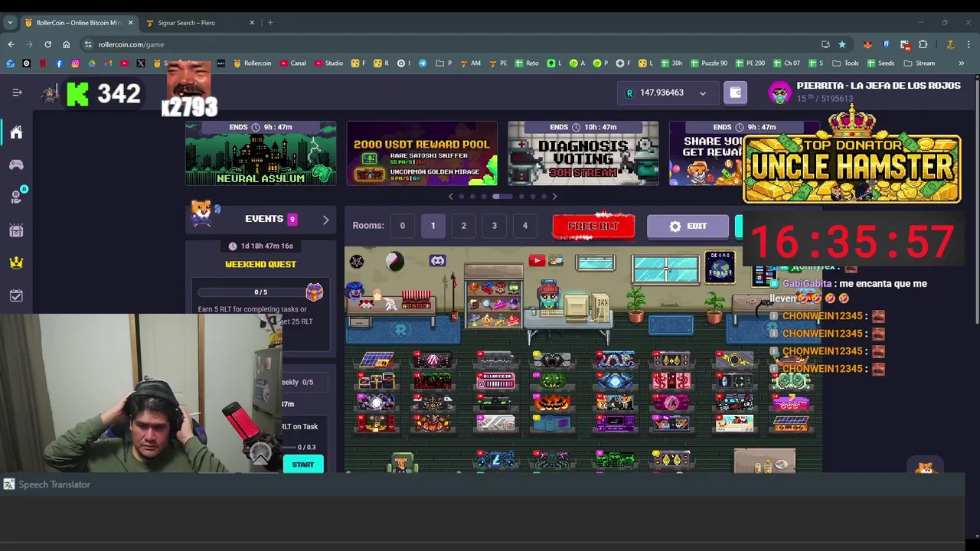Switch to Room 2

point(463,226)
